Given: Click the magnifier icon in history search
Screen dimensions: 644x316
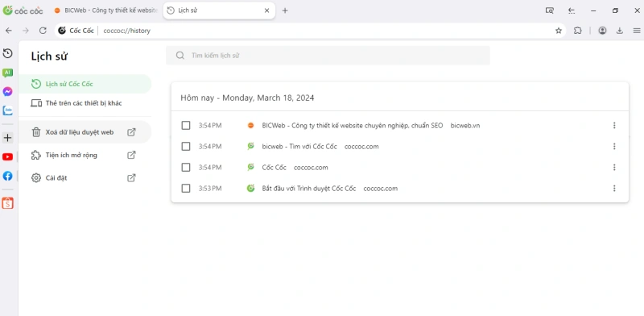Looking at the screenshot, I should pos(180,55).
